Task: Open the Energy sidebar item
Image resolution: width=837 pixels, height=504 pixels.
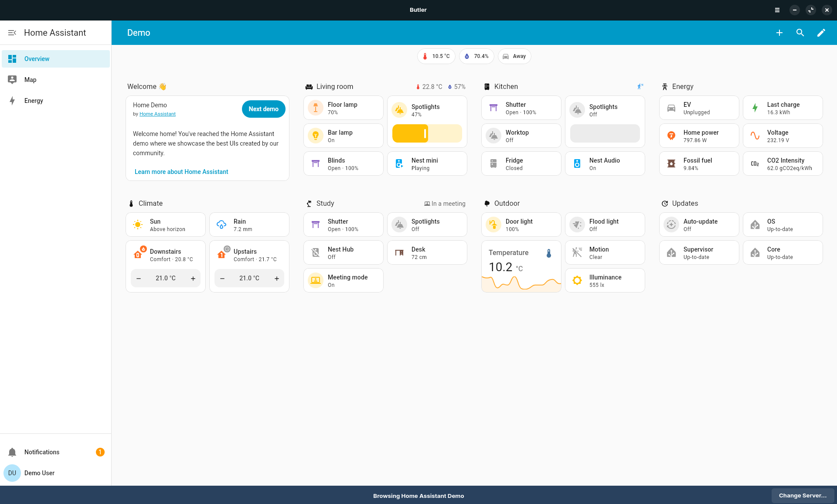Action: [34, 101]
